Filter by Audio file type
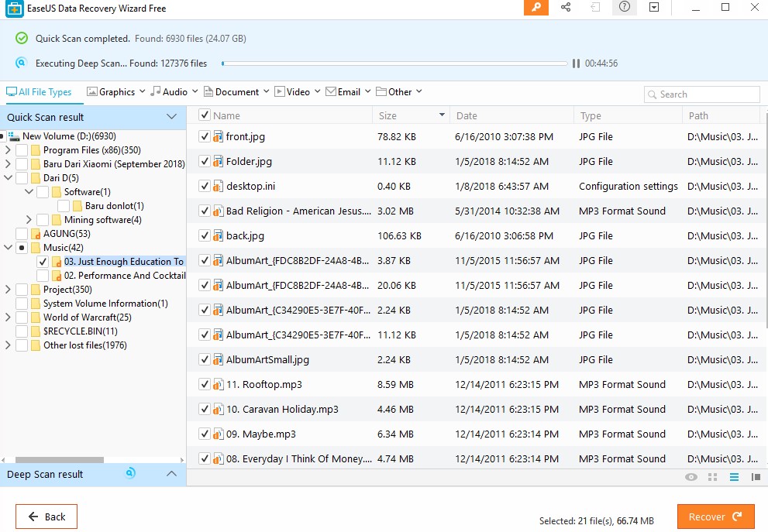 click(169, 92)
